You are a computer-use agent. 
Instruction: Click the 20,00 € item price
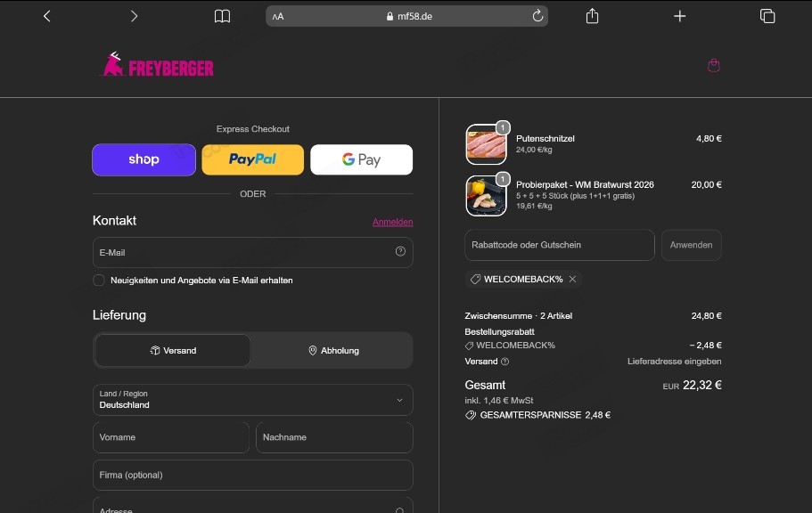click(x=706, y=184)
